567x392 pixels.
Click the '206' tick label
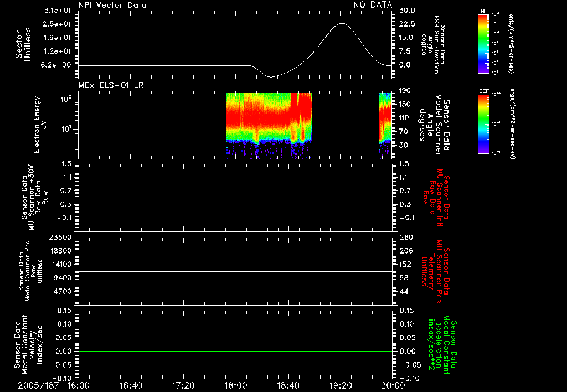(x=406, y=251)
